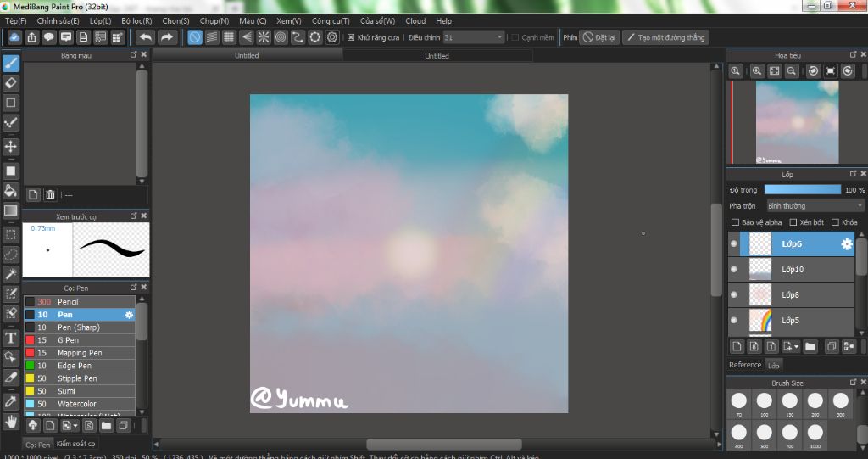
Task: Hide the Lớp6 layer
Action: [734, 243]
